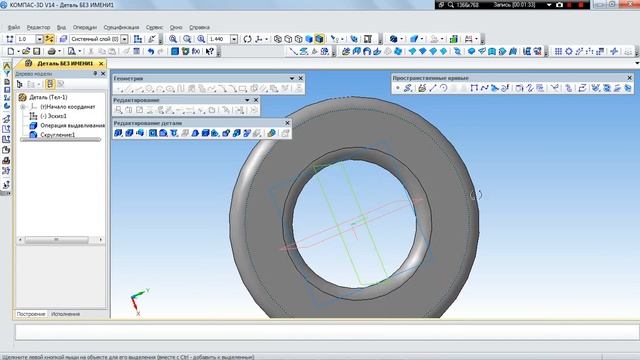This screenshot has width=640, height=360.
Task: Create a new document icon
Action: tap(11, 51)
